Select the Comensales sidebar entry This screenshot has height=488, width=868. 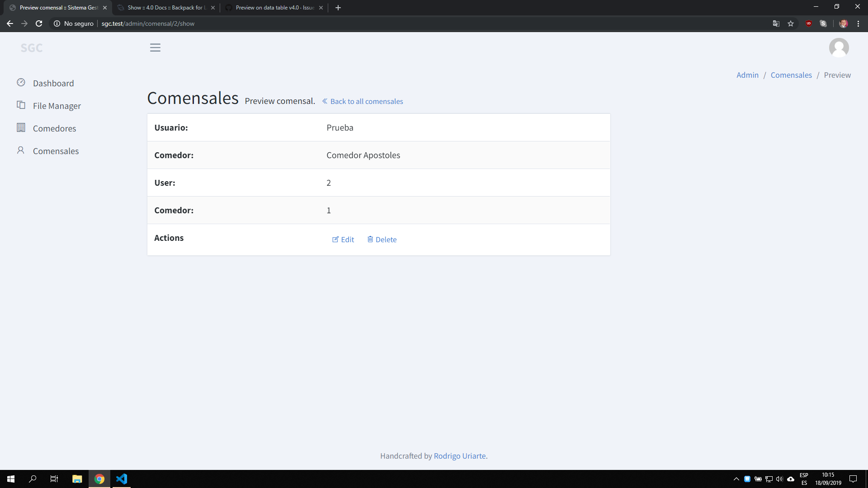56,151
